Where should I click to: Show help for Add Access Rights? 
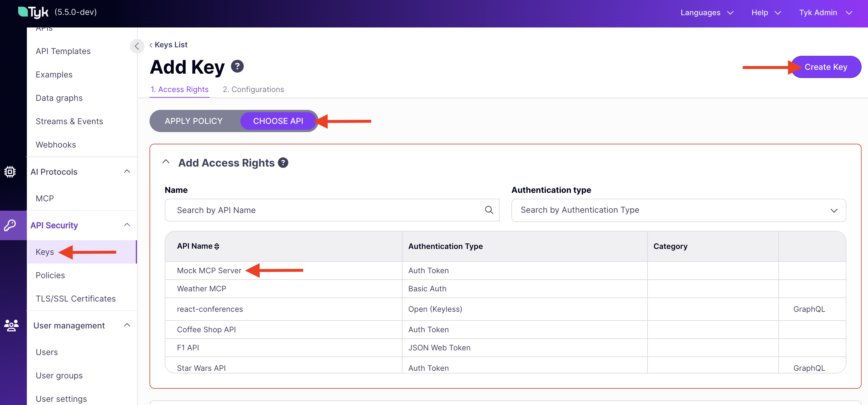283,163
